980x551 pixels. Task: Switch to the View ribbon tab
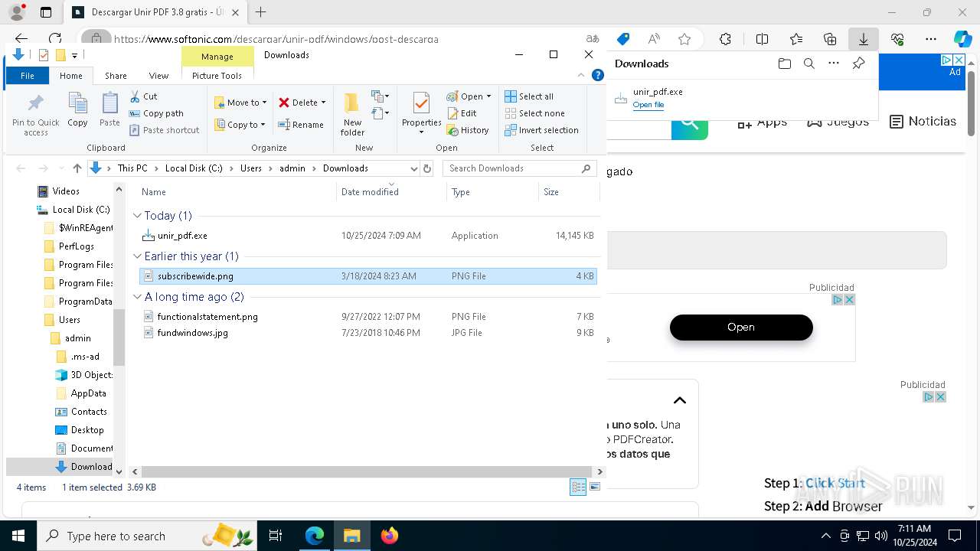(x=158, y=76)
